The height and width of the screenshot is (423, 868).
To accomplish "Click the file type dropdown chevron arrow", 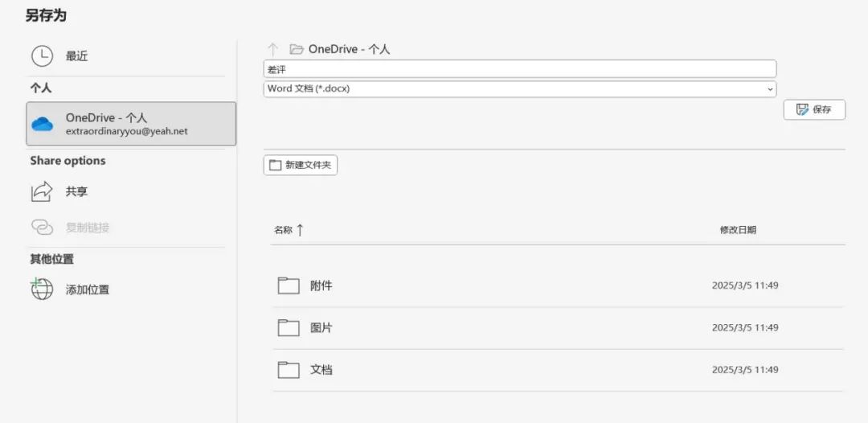I will click(x=770, y=89).
